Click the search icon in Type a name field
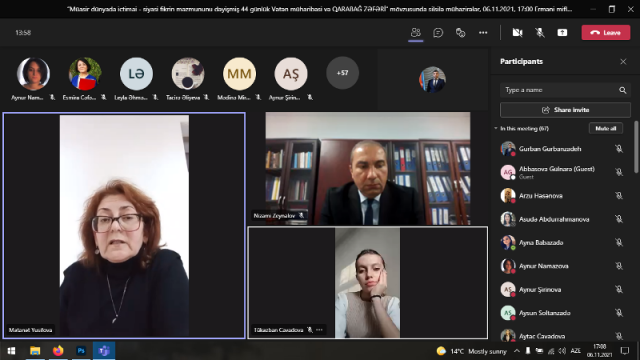Viewport: 640px width, 360px height. point(622,90)
